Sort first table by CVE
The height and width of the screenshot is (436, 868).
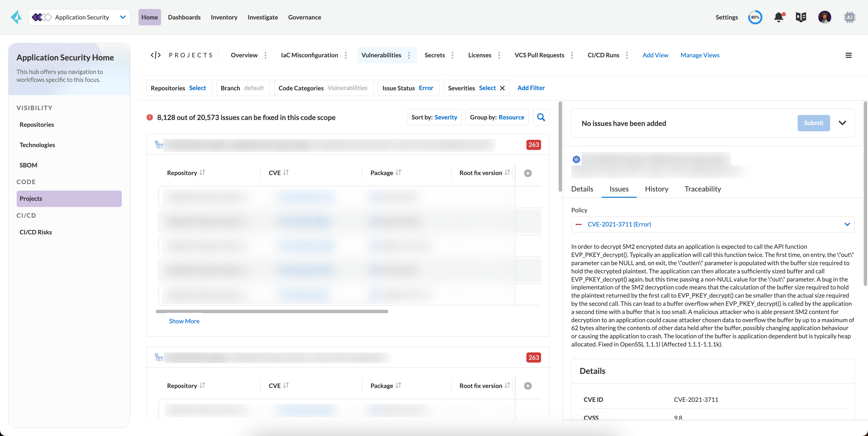[x=286, y=172]
